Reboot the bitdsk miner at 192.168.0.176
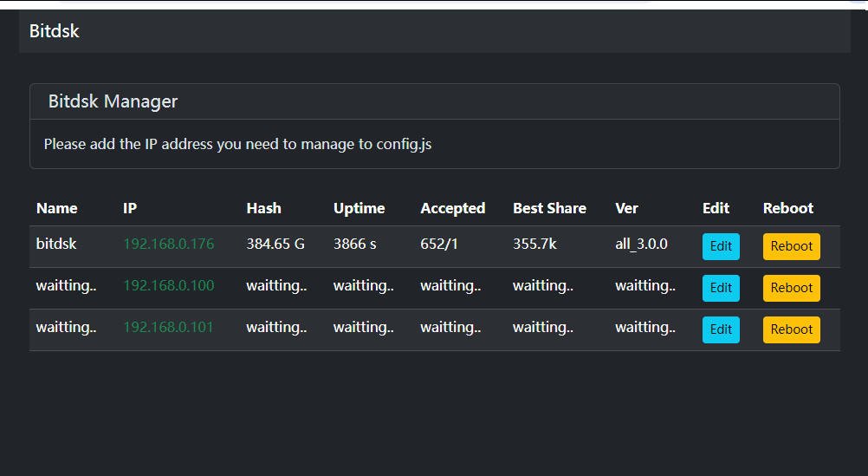The height and width of the screenshot is (476, 868). [x=792, y=246]
